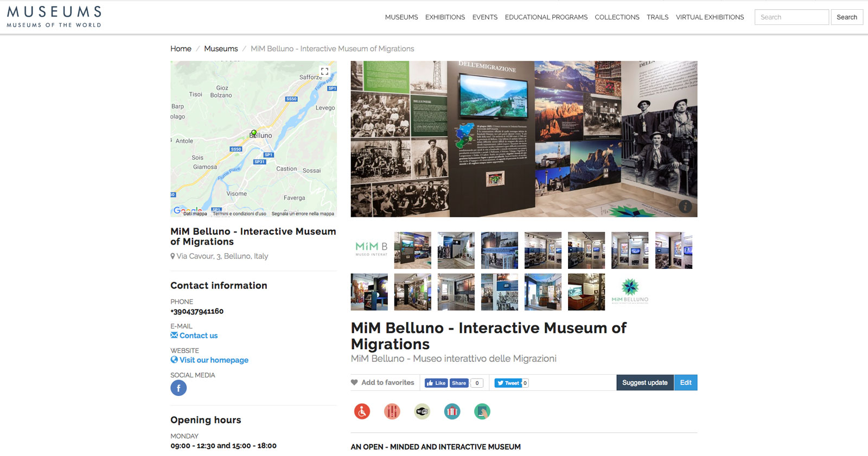
Task: Click the Edit button
Action: point(686,382)
